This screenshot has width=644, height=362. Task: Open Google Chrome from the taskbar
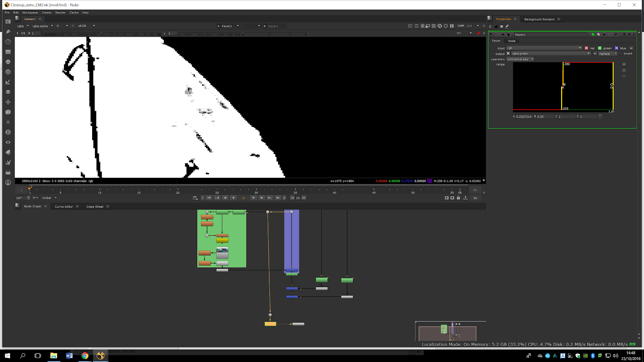click(85, 356)
